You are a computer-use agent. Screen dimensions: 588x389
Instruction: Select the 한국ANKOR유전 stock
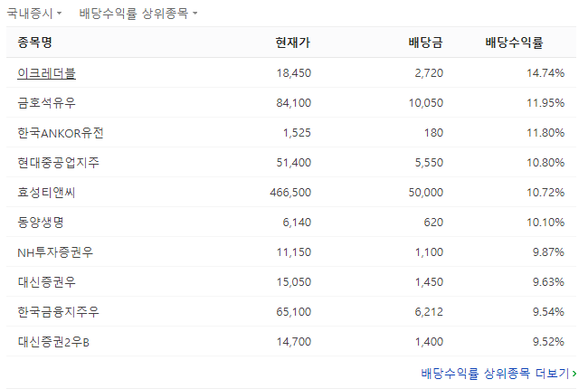click(x=61, y=133)
